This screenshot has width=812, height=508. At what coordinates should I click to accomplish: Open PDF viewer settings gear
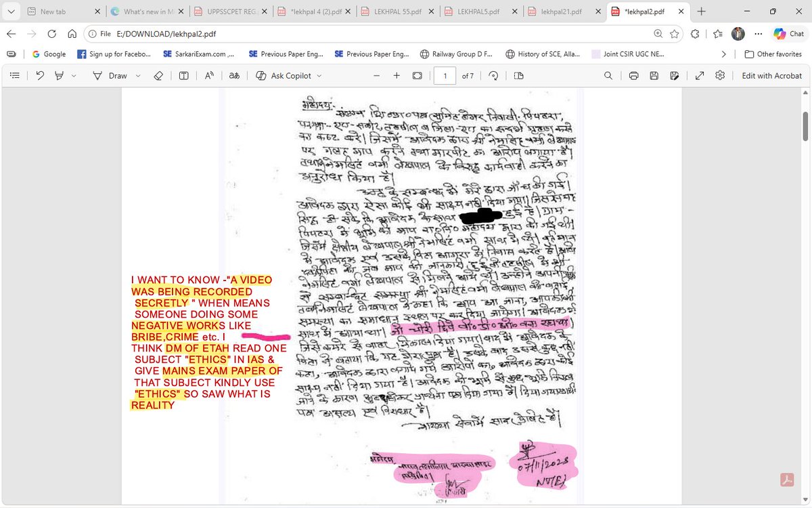click(x=720, y=76)
